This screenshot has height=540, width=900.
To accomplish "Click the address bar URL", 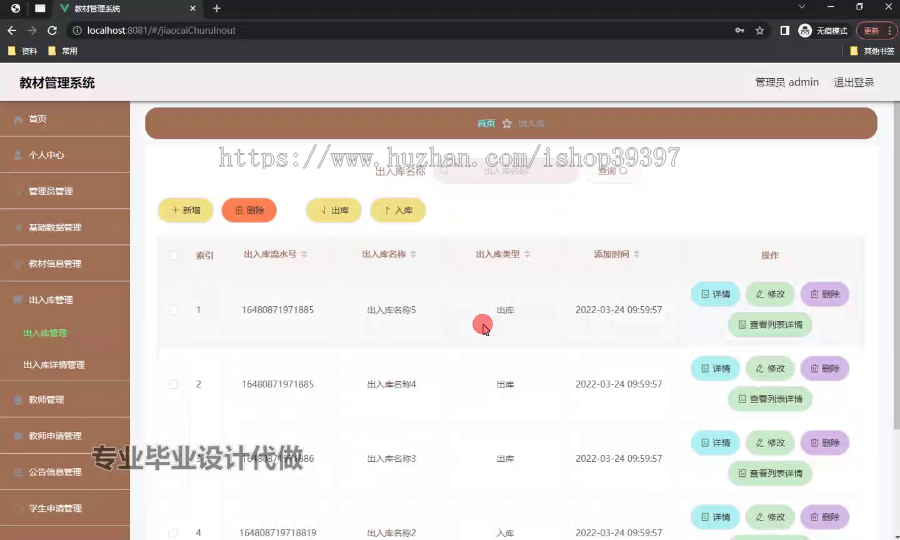I will [x=161, y=30].
